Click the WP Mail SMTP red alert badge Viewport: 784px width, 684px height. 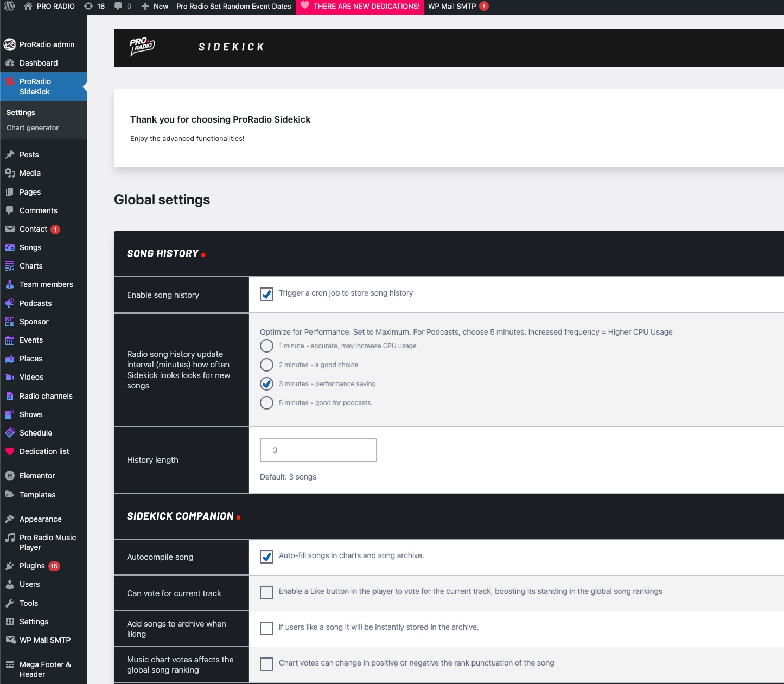click(484, 6)
